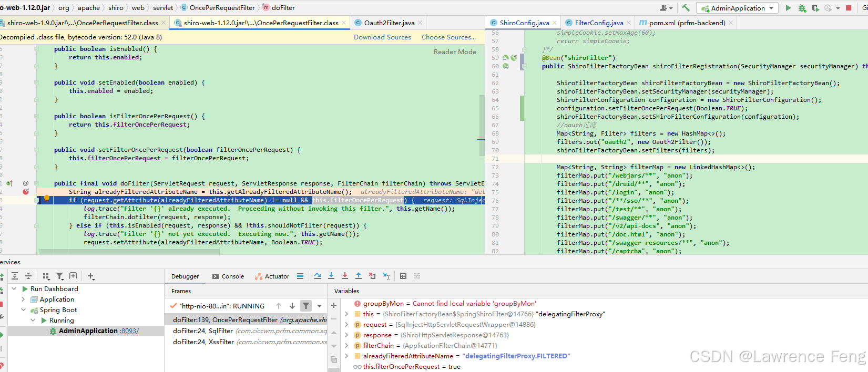Open the user profile dropdown in toolbar

point(666,8)
